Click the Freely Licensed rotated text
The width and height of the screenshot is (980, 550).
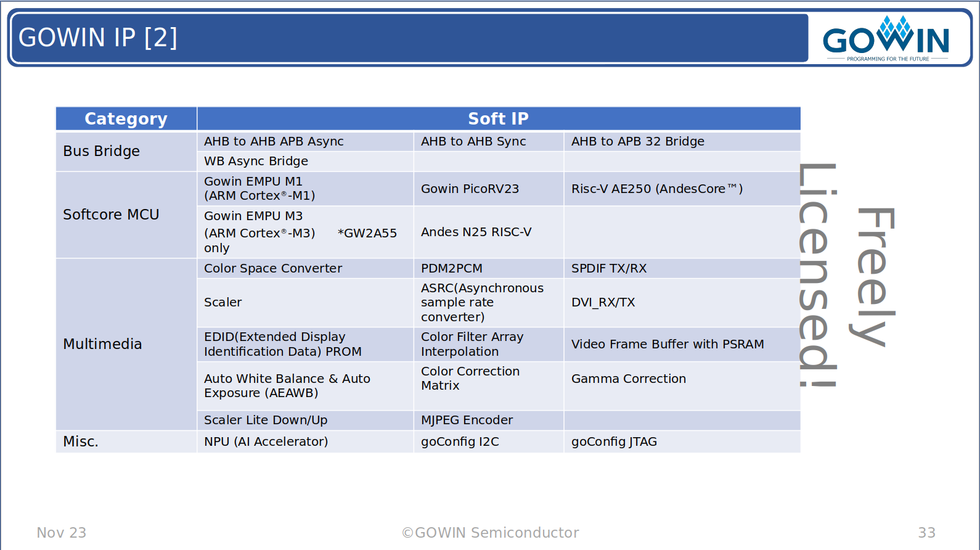(x=847, y=276)
